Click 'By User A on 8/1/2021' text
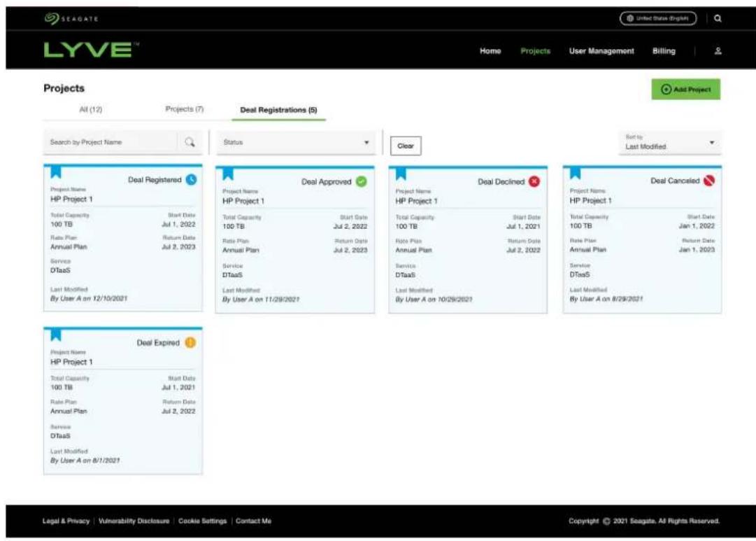Image resolution: width=756 pixels, height=541 pixels. click(x=85, y=461)
